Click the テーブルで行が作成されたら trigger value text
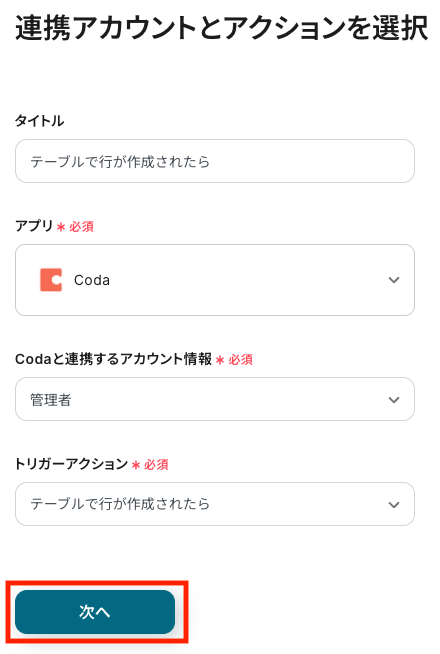 coord(120,504)
